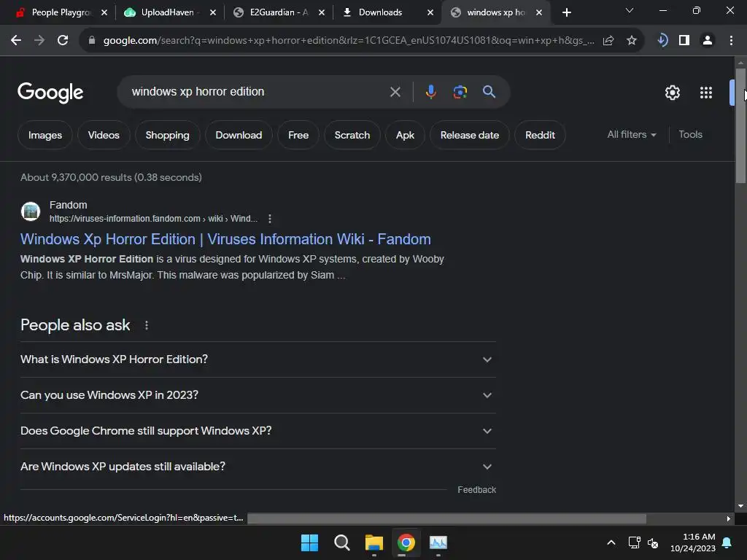
Task: View site information lock icon
Action: click(x=92, y=41)
